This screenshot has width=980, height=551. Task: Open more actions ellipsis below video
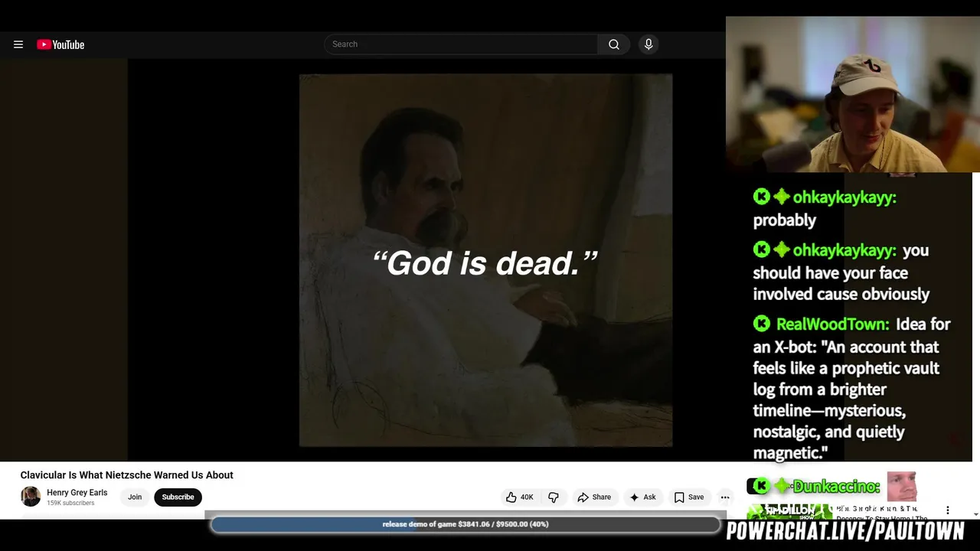[x=725, y=497]
